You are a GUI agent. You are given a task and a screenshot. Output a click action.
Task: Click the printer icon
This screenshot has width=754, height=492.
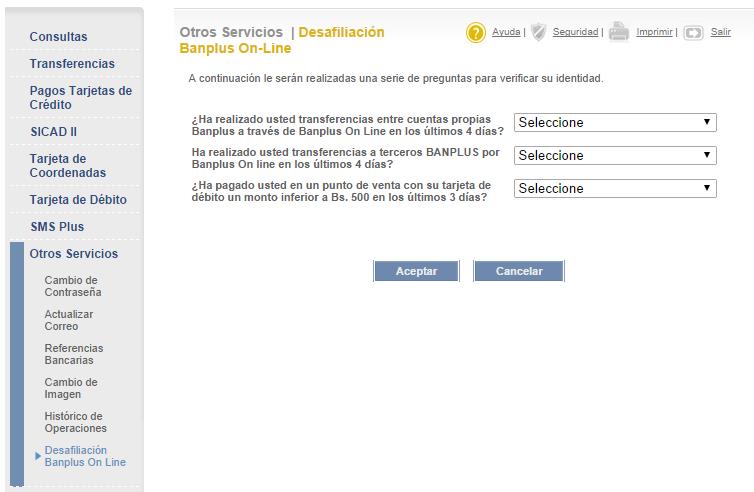(x=618, y=32)
